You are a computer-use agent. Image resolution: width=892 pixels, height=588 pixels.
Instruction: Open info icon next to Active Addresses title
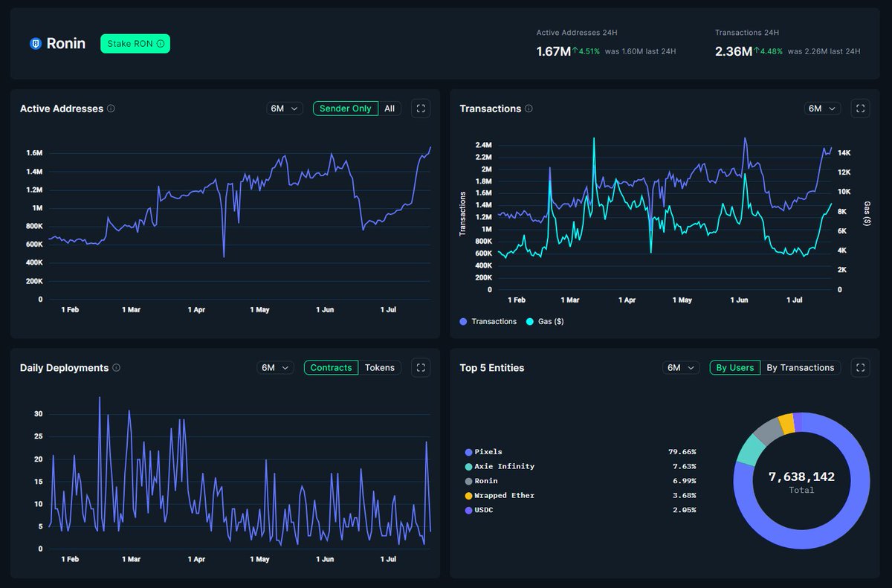[111, 109]
